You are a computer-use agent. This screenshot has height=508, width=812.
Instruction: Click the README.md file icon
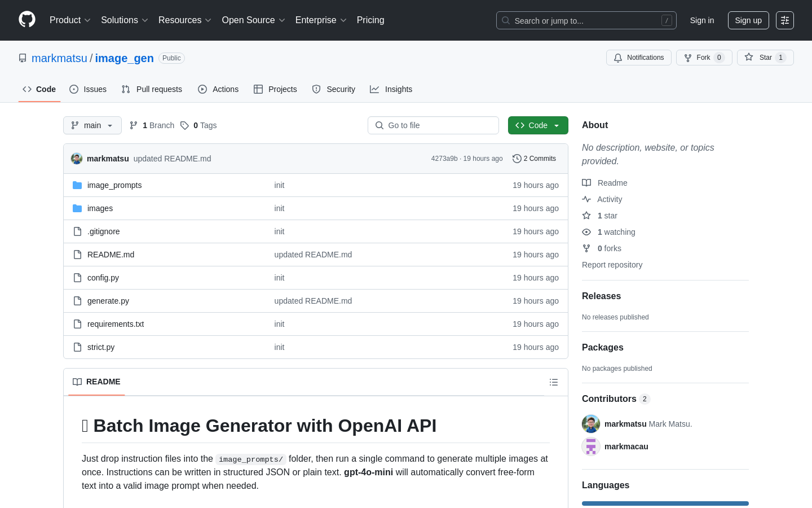(x=77, y=255)
